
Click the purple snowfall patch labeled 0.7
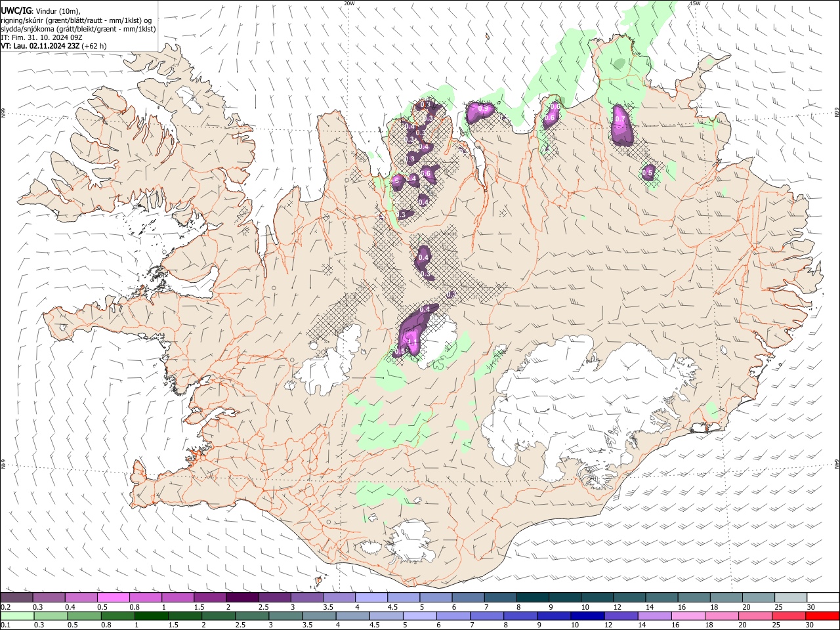tap(622, 125)
